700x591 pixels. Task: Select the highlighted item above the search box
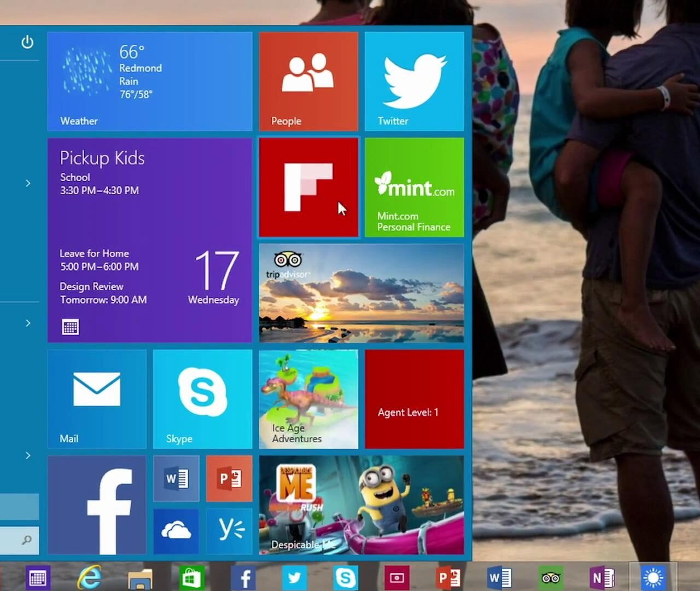tap(20, 507)
